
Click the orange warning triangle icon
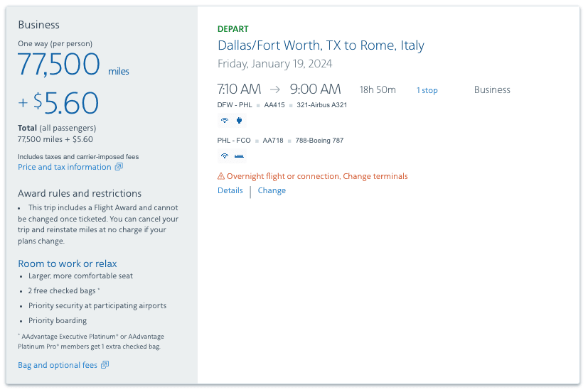[x=221, y=176]
